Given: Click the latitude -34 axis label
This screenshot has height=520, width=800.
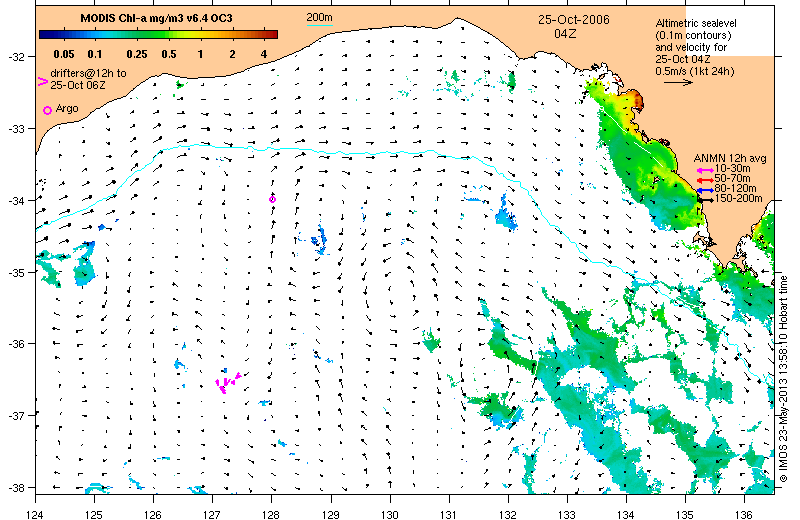Looking at the screenshot, I should [15, 201].
